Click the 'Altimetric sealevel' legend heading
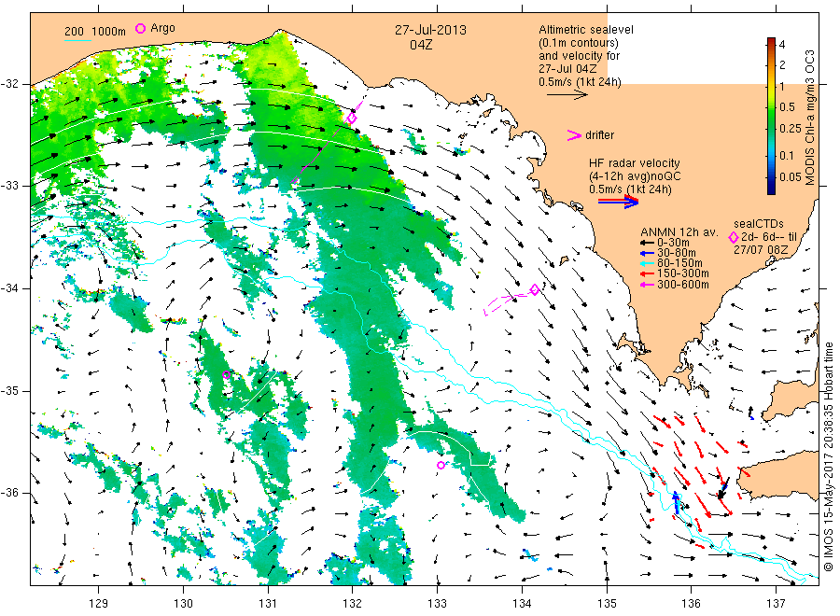 586,30
